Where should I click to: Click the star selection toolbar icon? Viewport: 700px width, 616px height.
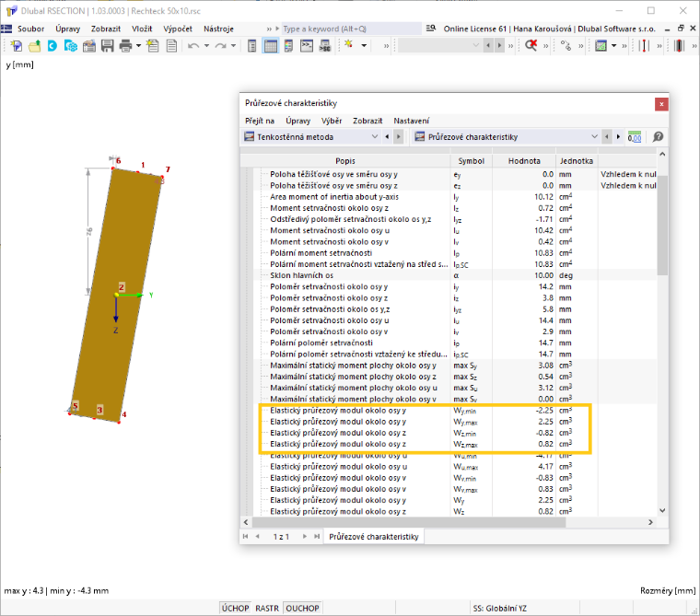(x=349, y=44)
